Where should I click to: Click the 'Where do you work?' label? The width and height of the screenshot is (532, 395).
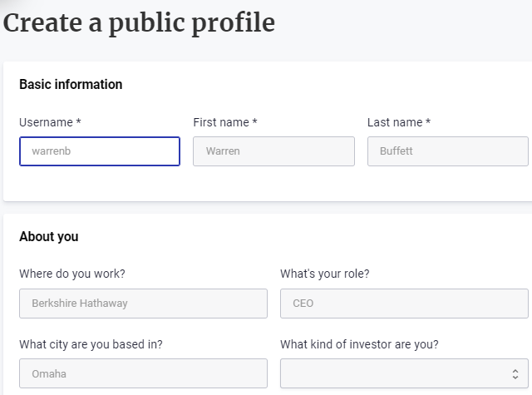coord(72,274)
